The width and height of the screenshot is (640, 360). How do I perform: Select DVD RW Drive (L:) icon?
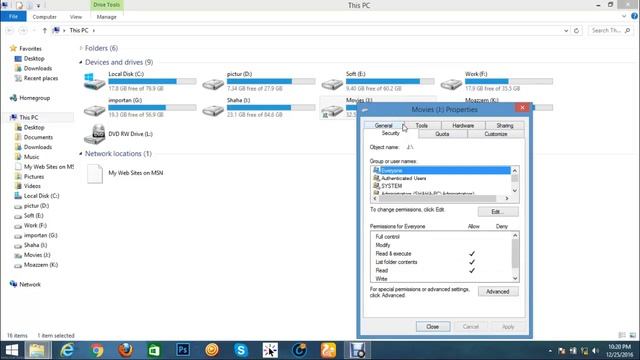point(94,134)
